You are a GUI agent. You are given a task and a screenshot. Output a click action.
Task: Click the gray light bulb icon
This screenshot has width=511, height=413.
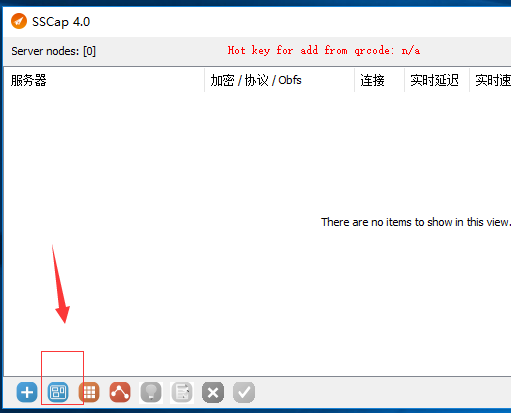[x=151, y=392]
